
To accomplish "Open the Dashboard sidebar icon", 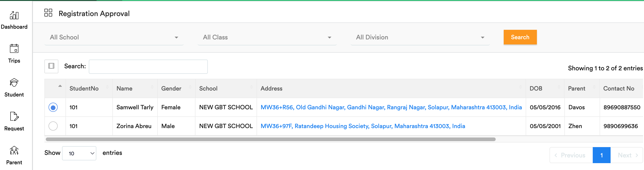I will click(14, 16).
